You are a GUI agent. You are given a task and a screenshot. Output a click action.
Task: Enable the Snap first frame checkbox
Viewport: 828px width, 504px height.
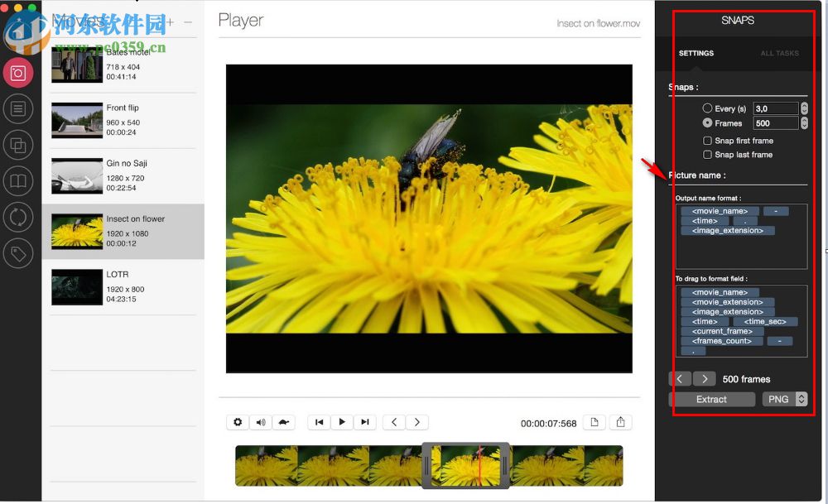[709, 140]
